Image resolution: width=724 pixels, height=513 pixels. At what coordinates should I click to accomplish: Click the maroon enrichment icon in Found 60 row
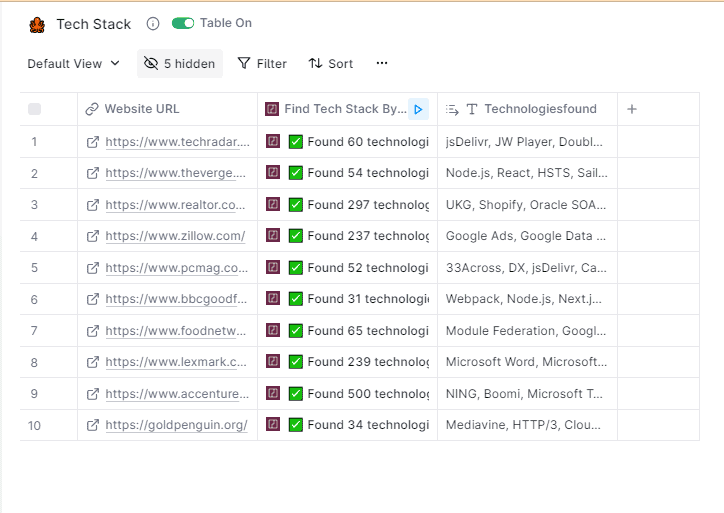point(273,141)
